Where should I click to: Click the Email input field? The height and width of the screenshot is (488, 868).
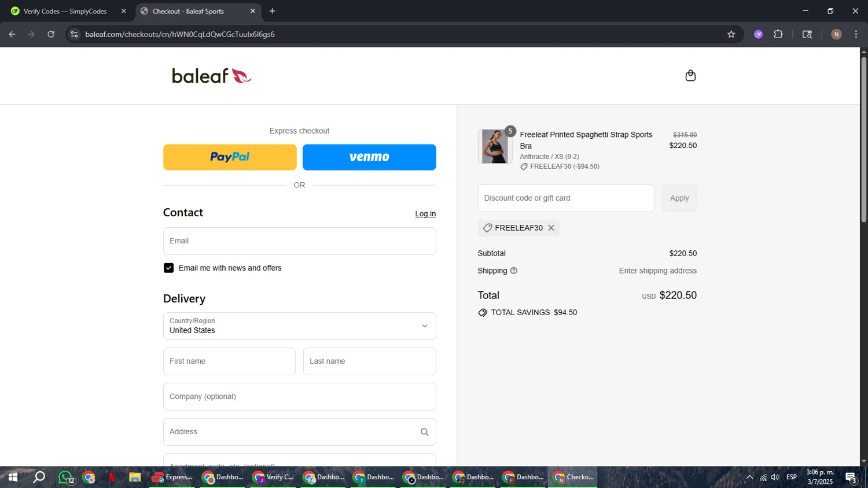coord(299,241)
